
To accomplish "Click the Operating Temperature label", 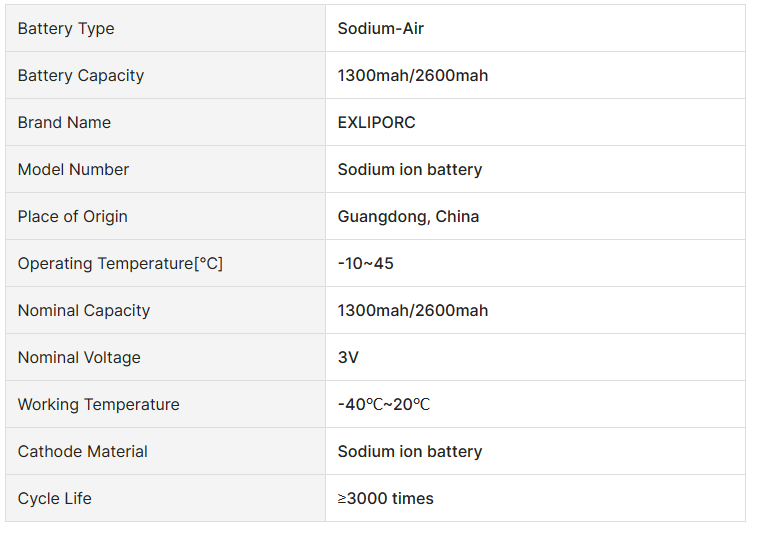I will pos(120,264).
